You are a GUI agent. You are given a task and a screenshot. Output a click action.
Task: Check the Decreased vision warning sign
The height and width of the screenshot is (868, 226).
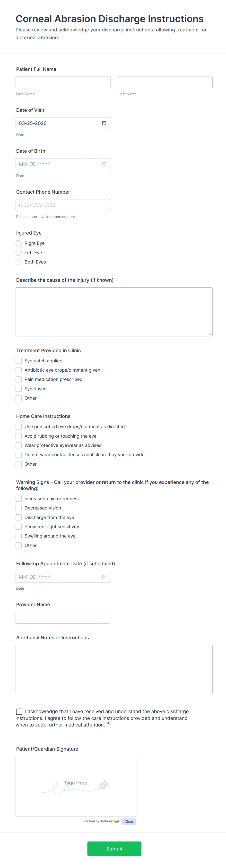(18, 508)
